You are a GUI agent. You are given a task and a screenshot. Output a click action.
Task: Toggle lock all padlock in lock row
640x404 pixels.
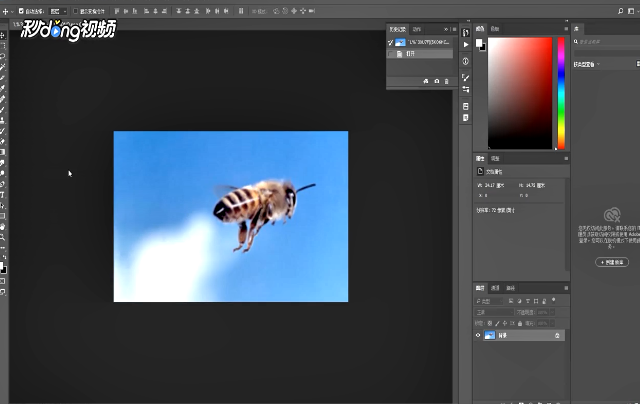[x=520, y=323]
